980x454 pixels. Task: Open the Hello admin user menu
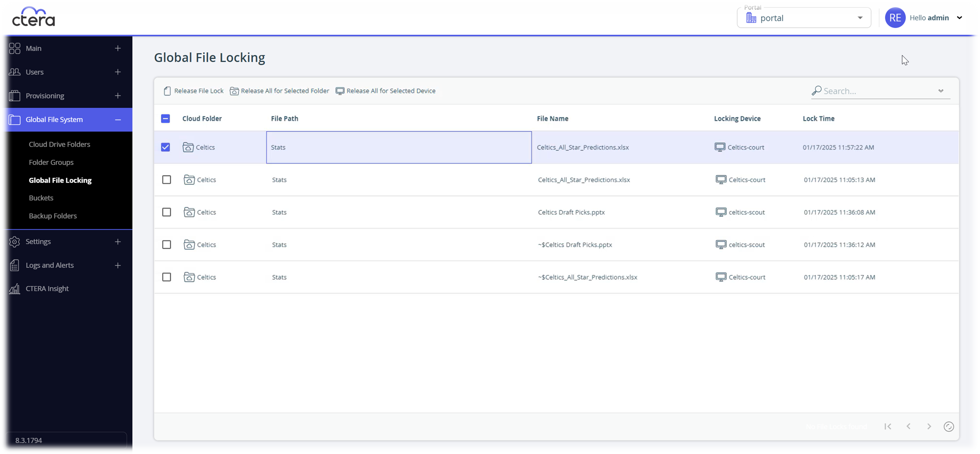pyautogui.click(x=935, y=18)
